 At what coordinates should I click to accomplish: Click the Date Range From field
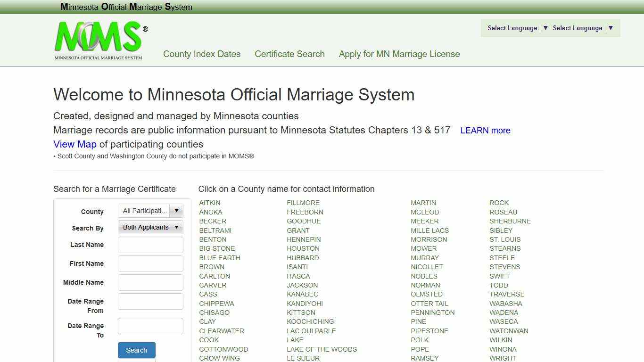click(x=150, y=301)
